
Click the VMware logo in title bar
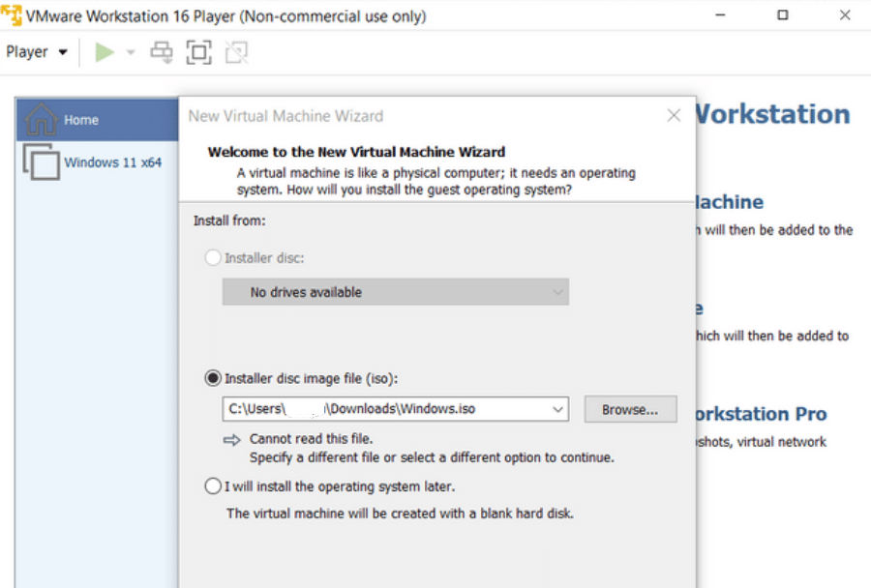click(12, 15)
